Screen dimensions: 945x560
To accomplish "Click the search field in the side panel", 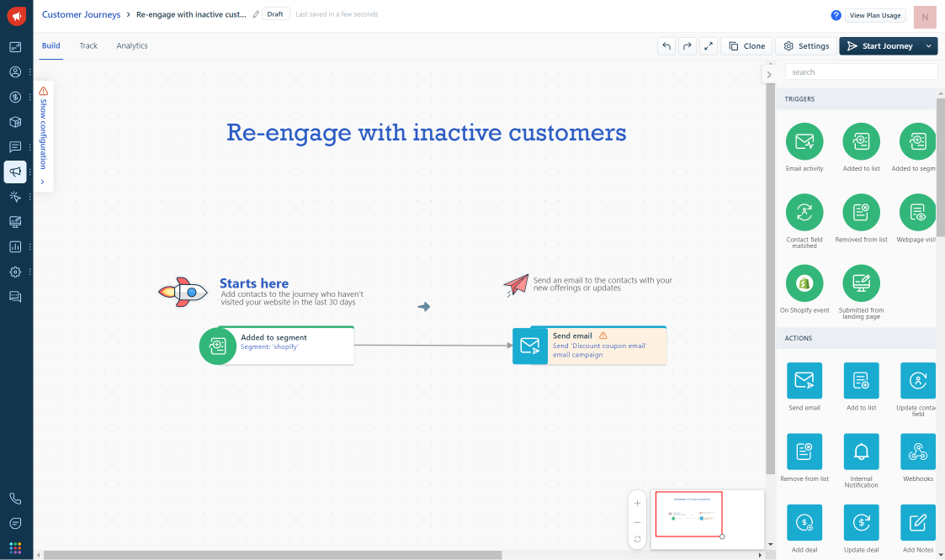I will tap(861, 72).
